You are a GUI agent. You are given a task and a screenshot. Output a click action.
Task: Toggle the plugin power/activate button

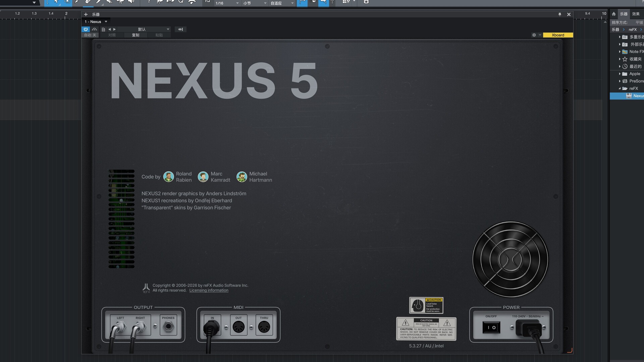pyautogui.click(x=86, y=29)
